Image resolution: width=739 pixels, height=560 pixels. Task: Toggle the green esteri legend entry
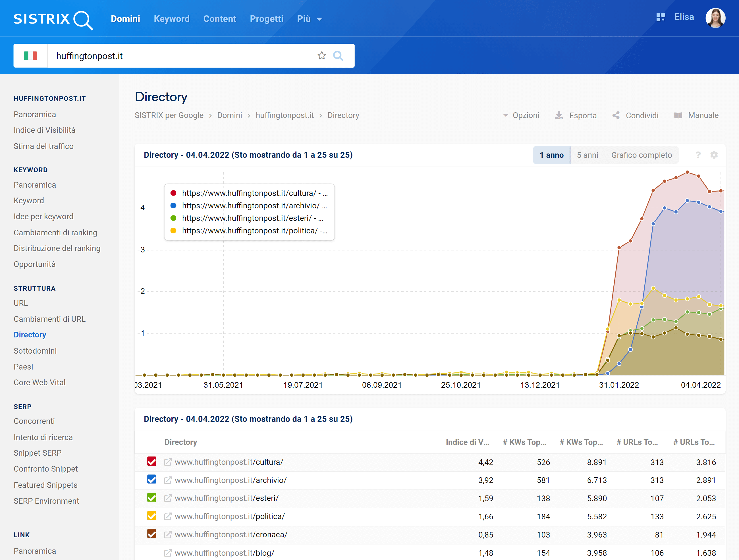[x=246, y=218]
